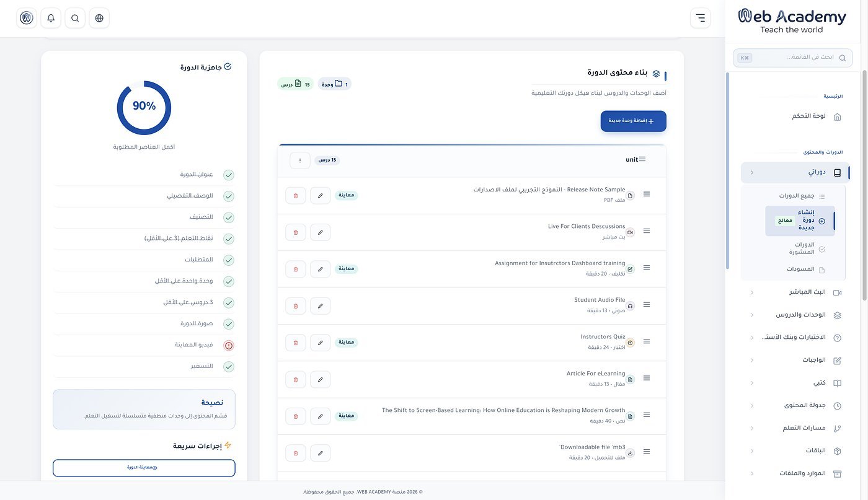Click the 90% course readiness progress ring
Image resolution: width=868 pixels, height=500 pixels.
click(x=144, y=107)
